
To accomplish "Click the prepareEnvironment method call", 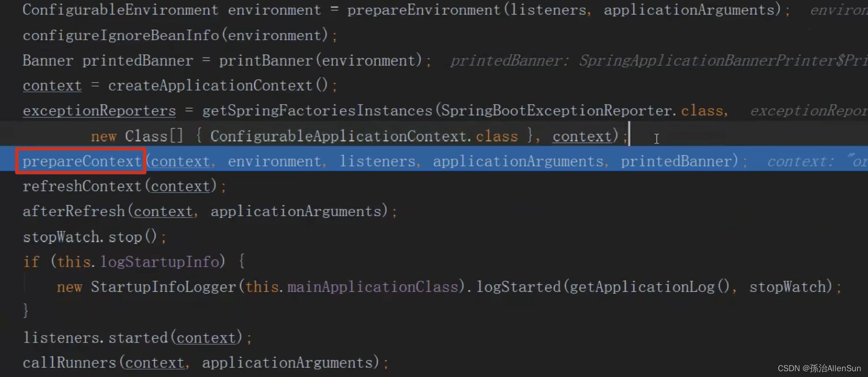I will [x=424, y=10].
